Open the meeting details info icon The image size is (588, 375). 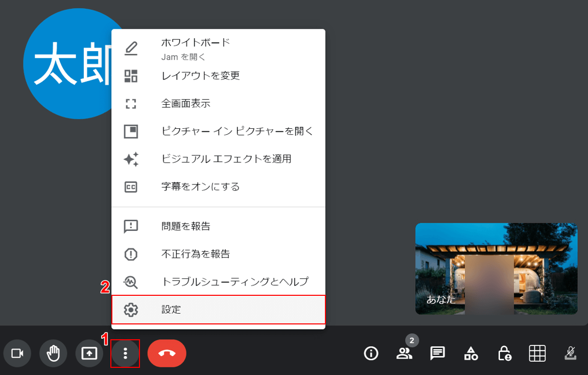371,353
